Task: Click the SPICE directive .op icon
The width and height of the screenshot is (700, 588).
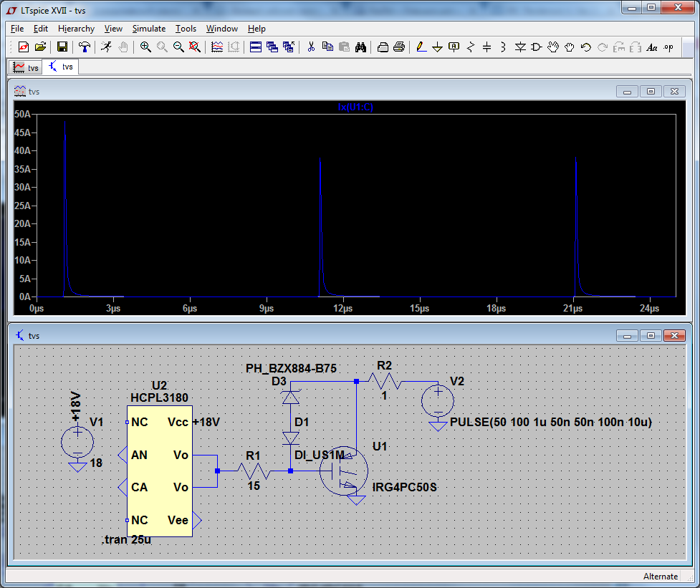Action: pos(668,47)
